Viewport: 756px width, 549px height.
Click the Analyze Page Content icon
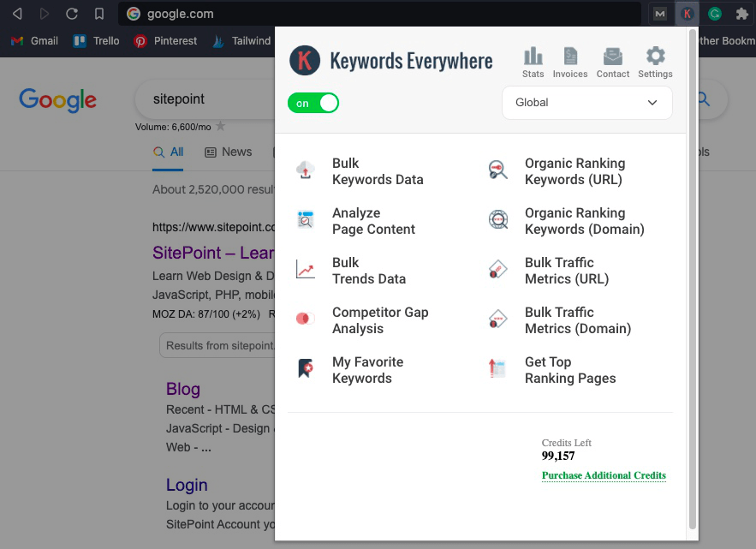pos(305,220)
